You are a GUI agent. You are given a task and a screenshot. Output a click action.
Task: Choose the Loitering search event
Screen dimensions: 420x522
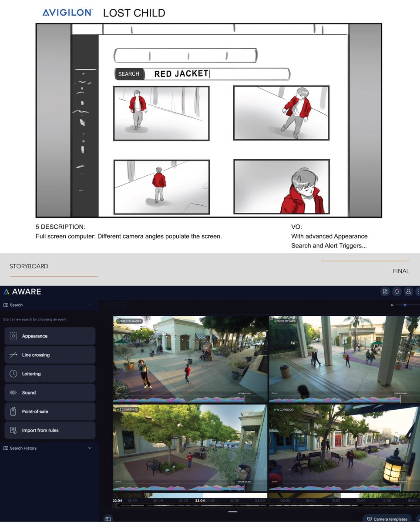pos(50,374)
